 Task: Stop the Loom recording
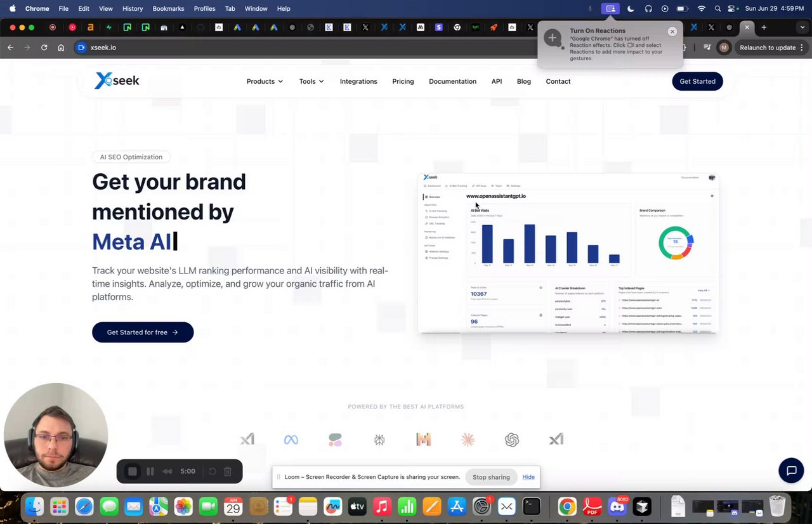click(133, 471)
